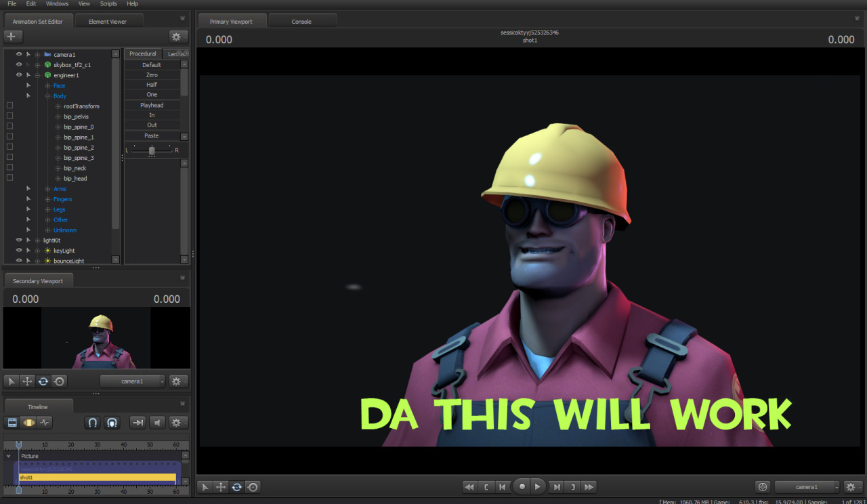The height and width of the screenshot is (504, 867).
Task: Open the Graph Editor mode
Action: 45,422
